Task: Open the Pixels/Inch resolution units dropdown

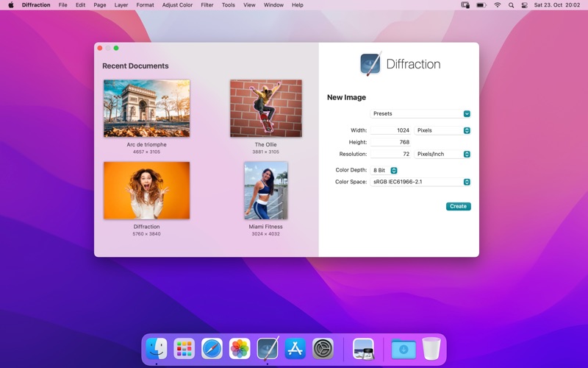Action: tap(442, 154)
